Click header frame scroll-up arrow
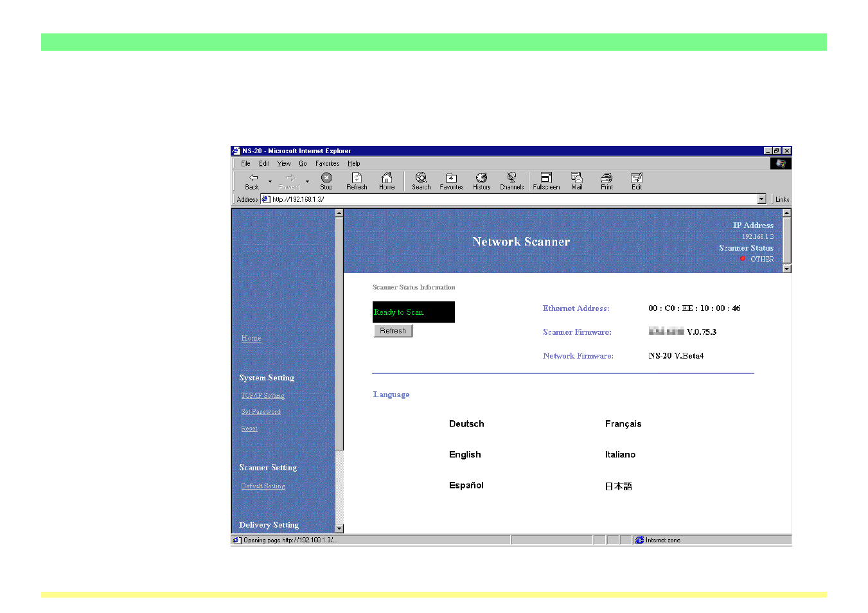Screen dimensions: 868x613 [x=787, y=213]
